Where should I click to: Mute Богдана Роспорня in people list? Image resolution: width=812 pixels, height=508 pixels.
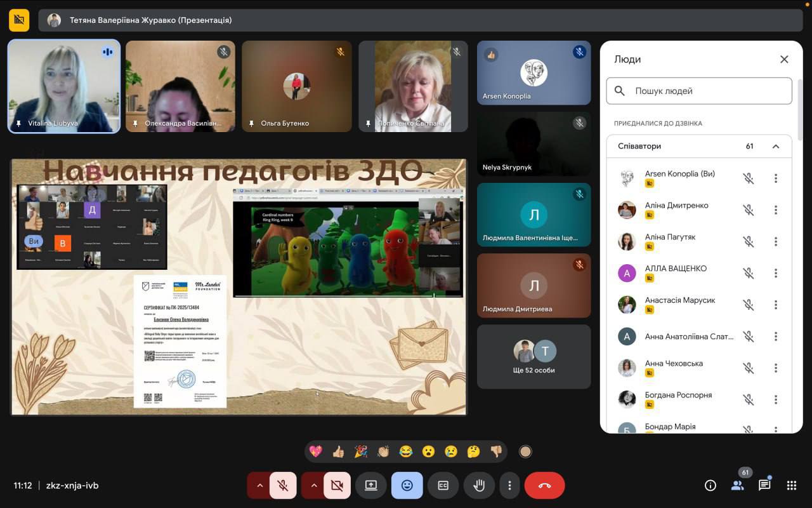click(x=749, y=400)
